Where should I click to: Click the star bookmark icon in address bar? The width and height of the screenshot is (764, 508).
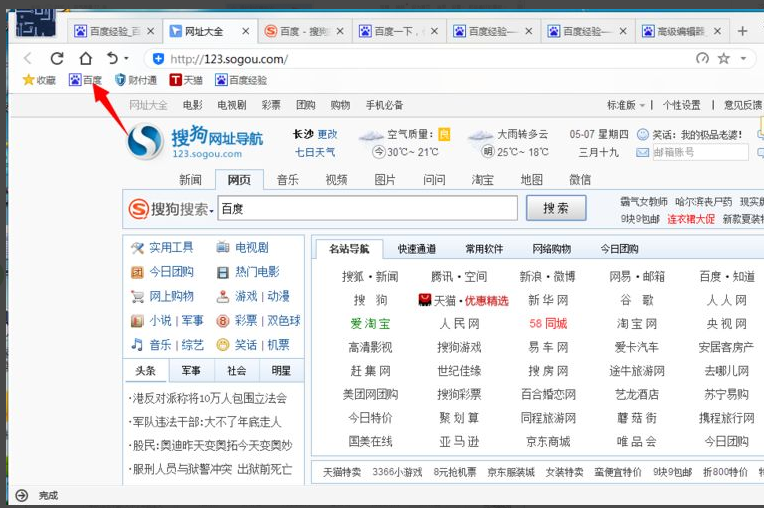pos(724,59)
